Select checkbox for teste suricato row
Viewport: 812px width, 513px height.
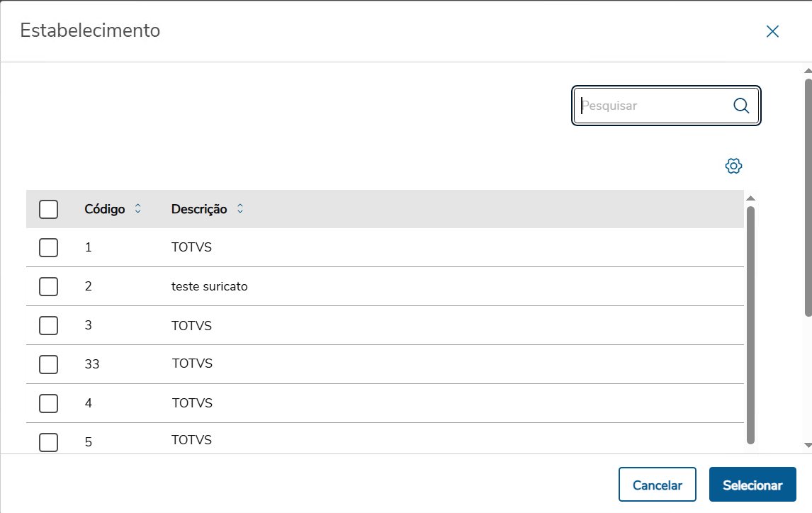click(x=49, y=286)
